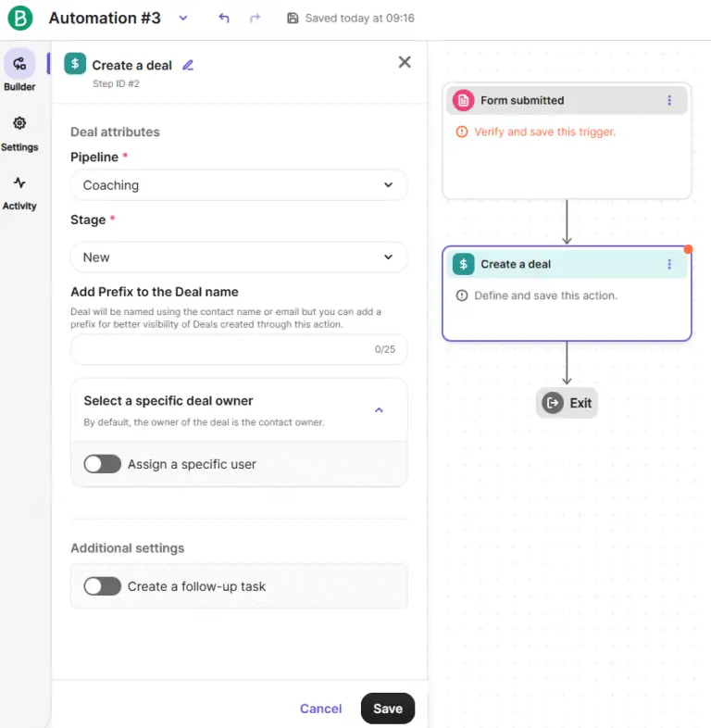Click 'By default, the owner' description text
This screenshot has width=711, height=728.
[205, 422]
